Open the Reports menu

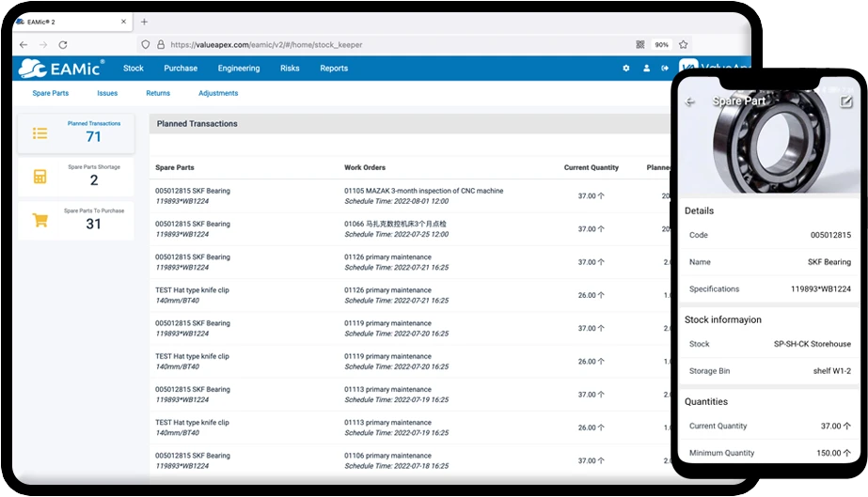tap(334, 69)
